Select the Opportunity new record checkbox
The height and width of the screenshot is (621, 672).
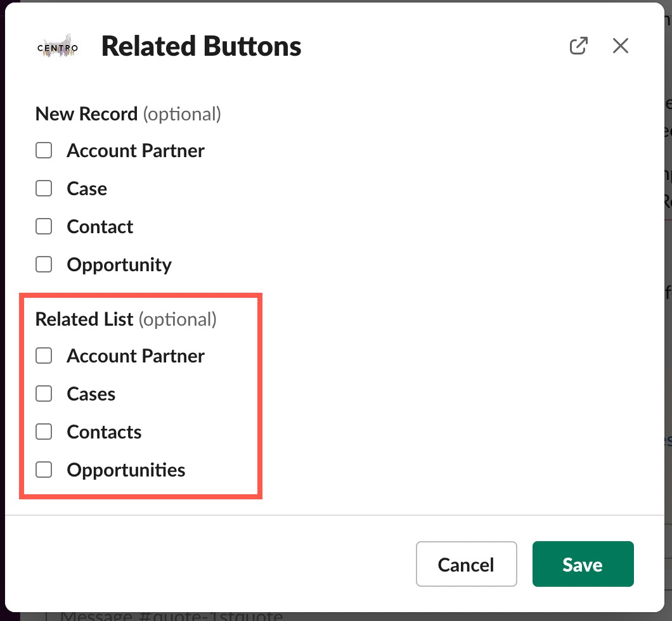click(x=44, y=264)
